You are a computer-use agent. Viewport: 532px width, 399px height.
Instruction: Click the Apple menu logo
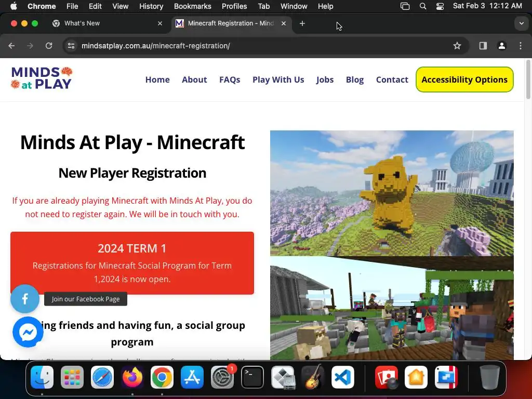(x=14, y=6)
